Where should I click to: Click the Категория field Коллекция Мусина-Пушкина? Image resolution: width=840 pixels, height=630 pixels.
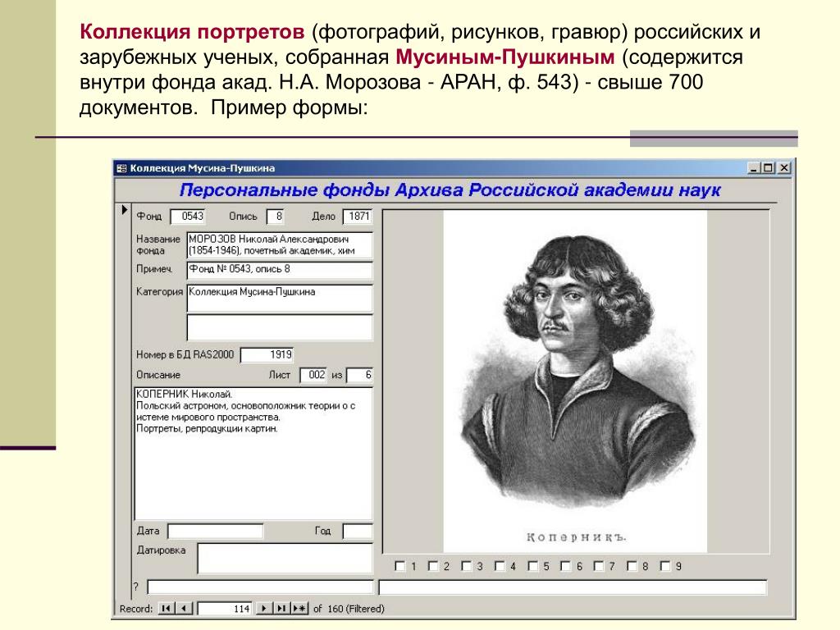[x=279, y=298]
